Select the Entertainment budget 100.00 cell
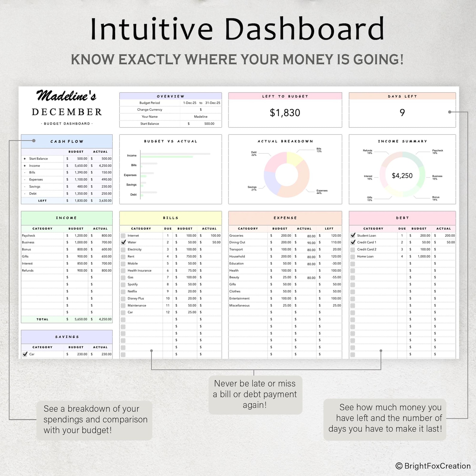Image resolution: width=476 pixels, height=476 pixels. [x=280, y=298]
